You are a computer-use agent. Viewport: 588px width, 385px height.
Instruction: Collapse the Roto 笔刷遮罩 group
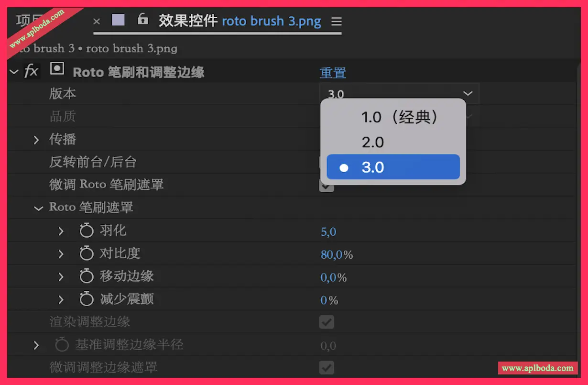[38, 208]
